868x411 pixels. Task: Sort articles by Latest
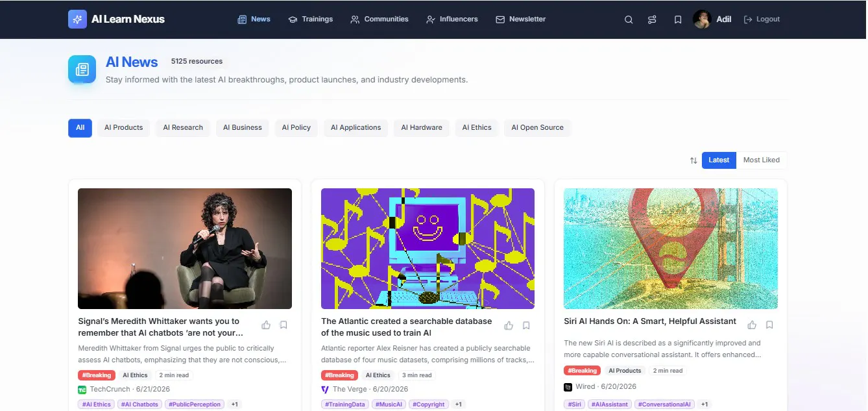coord(719,160)
